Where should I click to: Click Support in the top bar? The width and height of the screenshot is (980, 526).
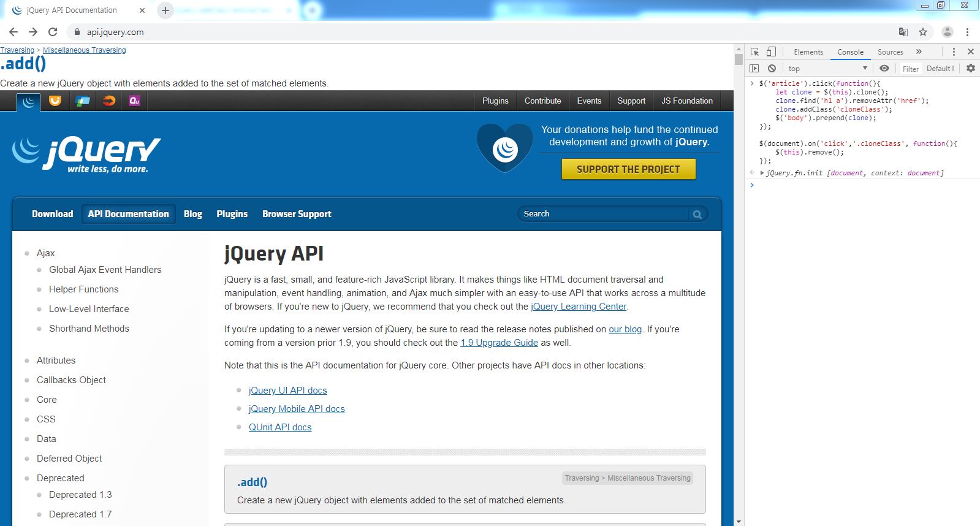click(631, 101)
